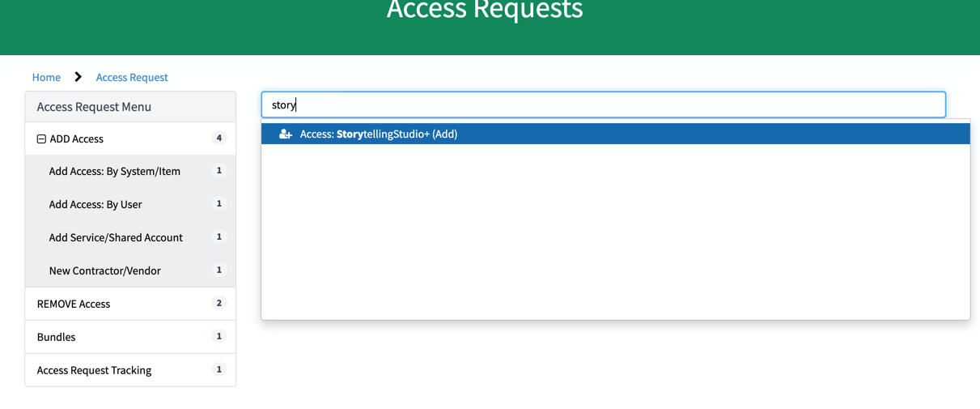Image resolution: width=980 pixels, height=409 pixels.
Task: Click the Access Request breadcrumb link
Action: (x=132, y=78)
